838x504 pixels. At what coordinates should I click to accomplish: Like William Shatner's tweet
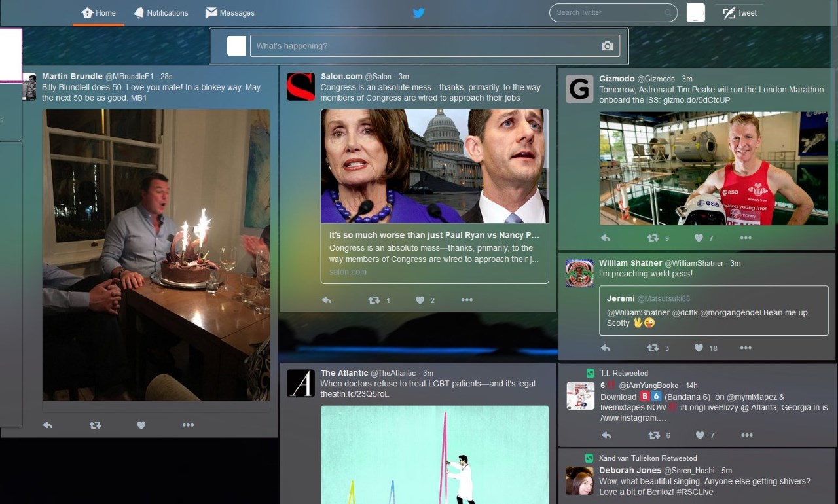click(x=699, y=348)
